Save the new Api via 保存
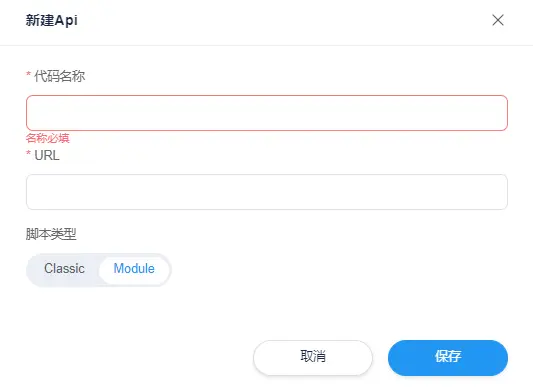The image size is (533, 387). pos(448,357)
